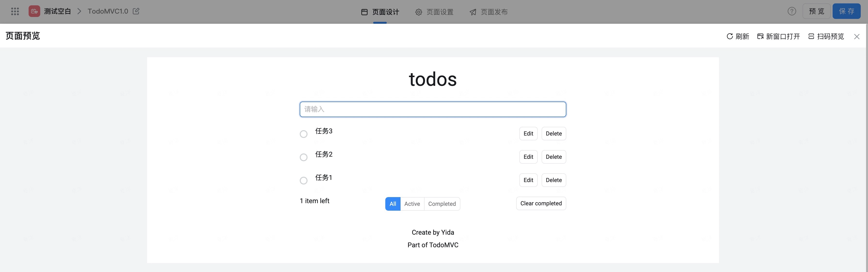The image size is (868, 272).
Task: Click Edit button for 任务3
Action: coord(528,134)
